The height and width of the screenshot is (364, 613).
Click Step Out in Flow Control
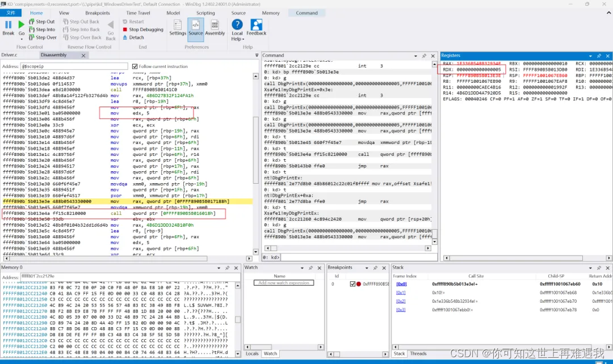tap(42, 22)
